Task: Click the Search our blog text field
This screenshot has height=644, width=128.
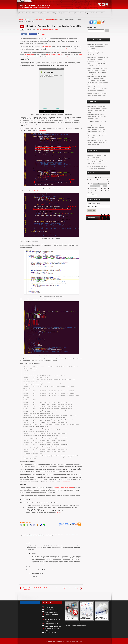Action: (x=96, y=30)
